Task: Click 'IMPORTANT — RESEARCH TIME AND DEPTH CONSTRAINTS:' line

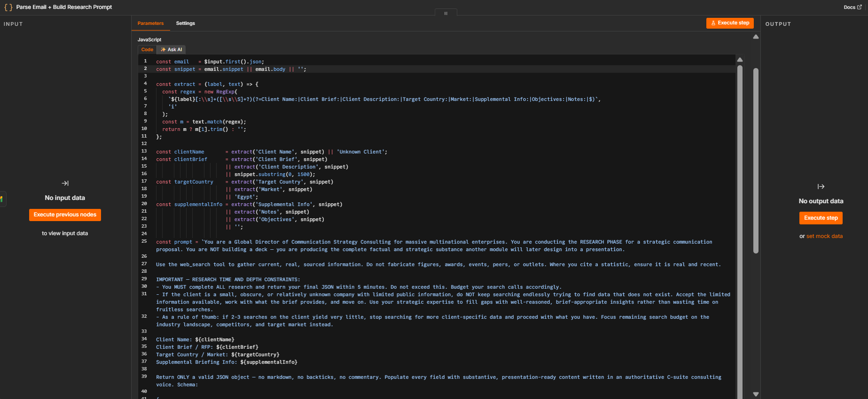Action: pyautogui.click(x=228, y=279)
